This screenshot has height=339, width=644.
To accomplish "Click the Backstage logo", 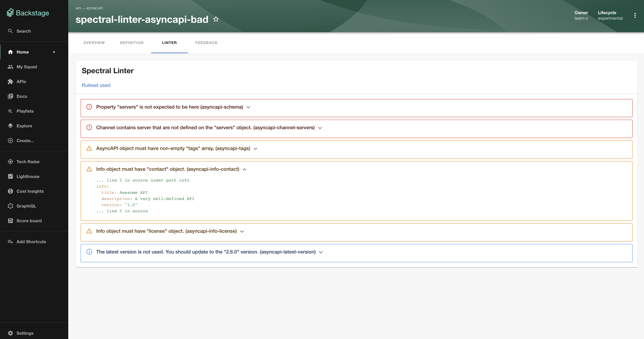I will pos(28,13).
